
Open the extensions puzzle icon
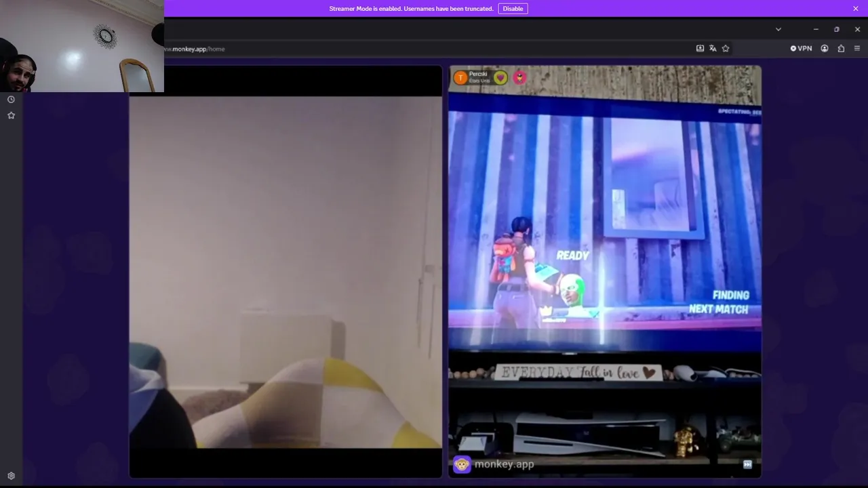click(841, 48)
